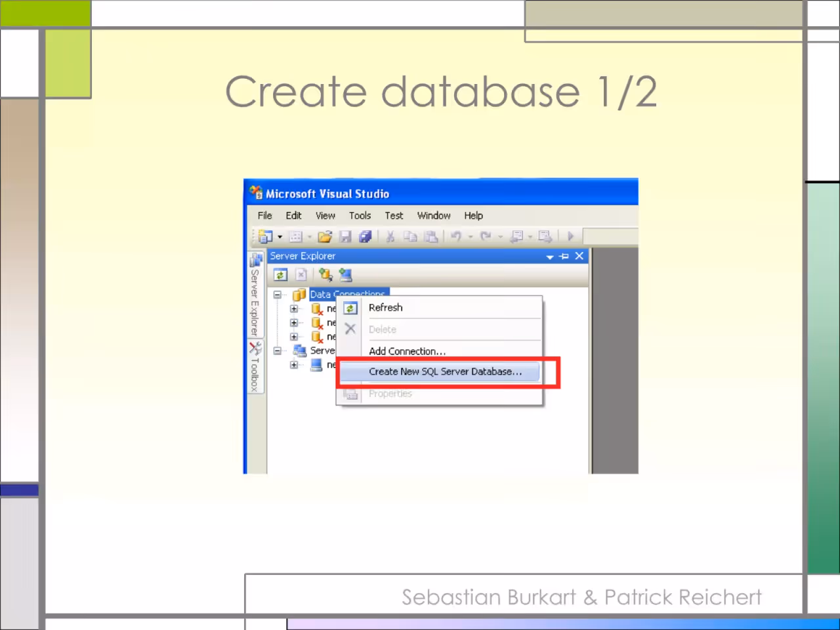
Task: Choose Refresh in the context menu
Action: coord(439,308)
